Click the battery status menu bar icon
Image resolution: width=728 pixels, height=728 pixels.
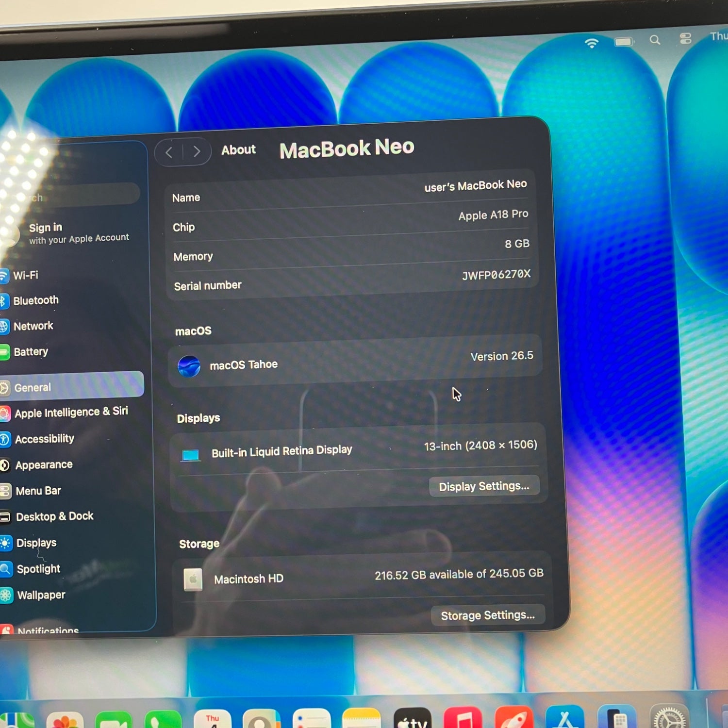624,42
